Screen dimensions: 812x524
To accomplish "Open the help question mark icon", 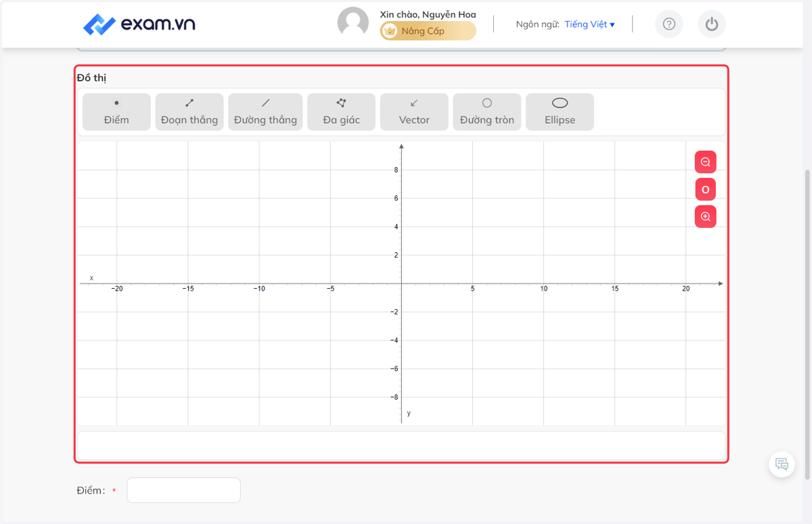I will pyautogui.click(x=669, y=24).
